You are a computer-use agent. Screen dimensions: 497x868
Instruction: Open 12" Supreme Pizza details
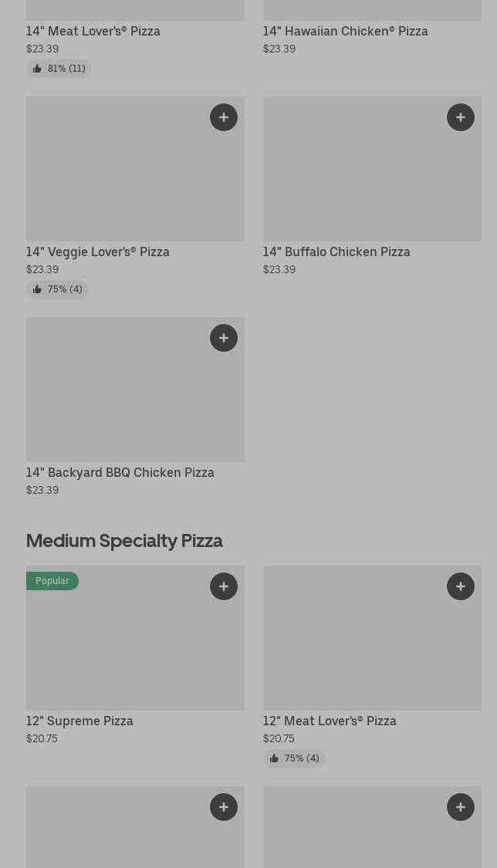[x=79, y=721]
